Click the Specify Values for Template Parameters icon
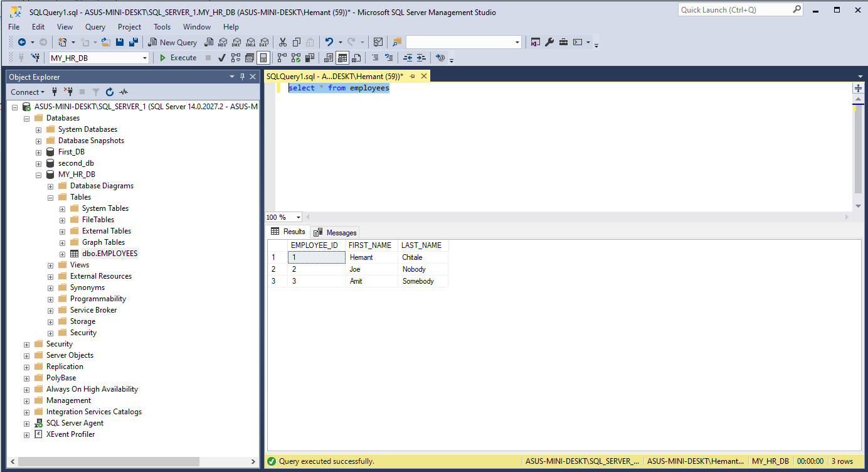Viewport: 868px width, 472px height. (x=440, y=58)
